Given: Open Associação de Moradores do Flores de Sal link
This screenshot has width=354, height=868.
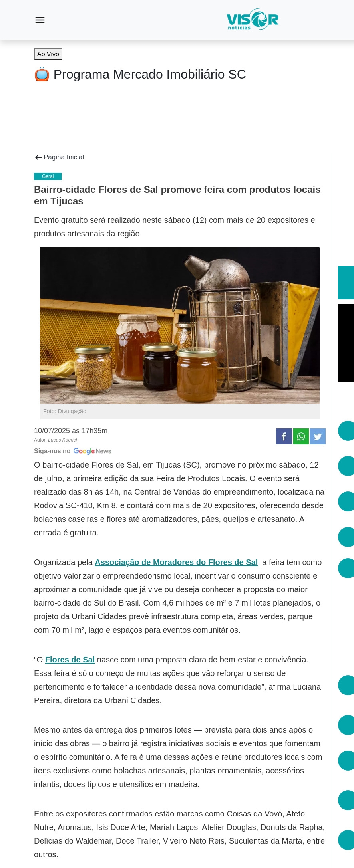Looking at the screenshot, I should [x=176, y=562].
